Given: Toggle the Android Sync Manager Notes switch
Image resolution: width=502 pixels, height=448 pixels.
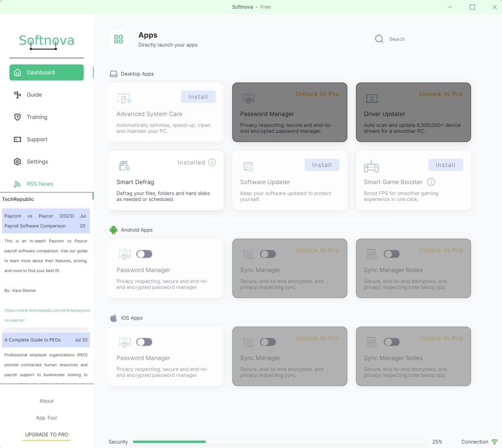Looking at the screenshot, I should [x=392, y=254].
